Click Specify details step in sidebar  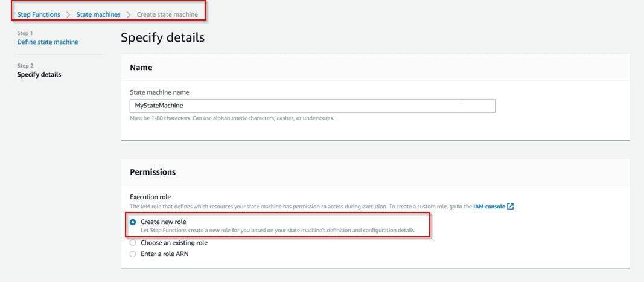[x=39, y=75]
